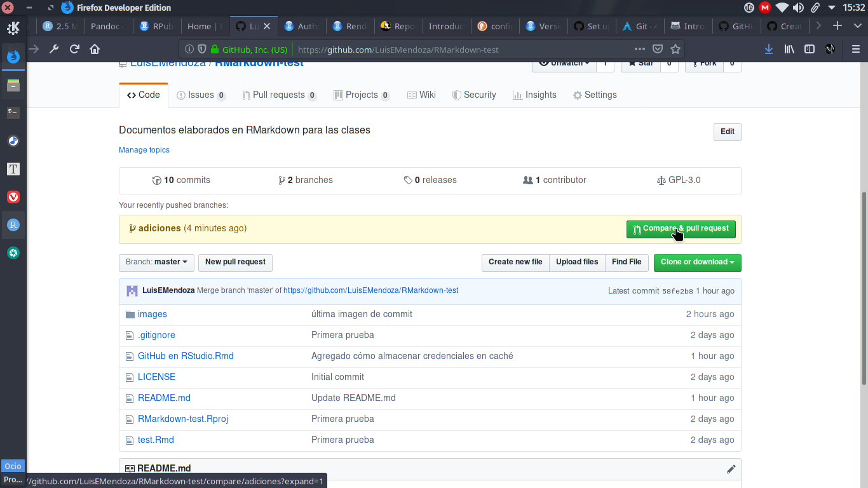Screen dimensions: 868x488
Task: Open Firefox from the side panel
Action: (x=13, y=57)
